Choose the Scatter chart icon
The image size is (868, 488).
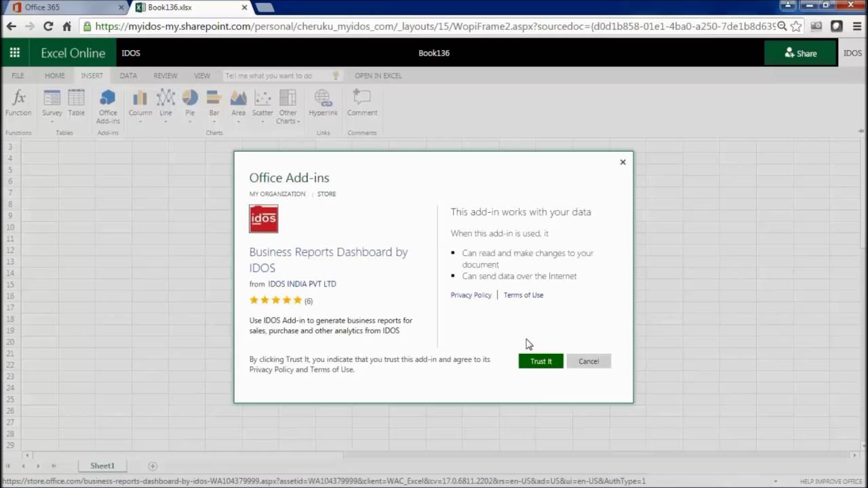(x=262, y=98)
